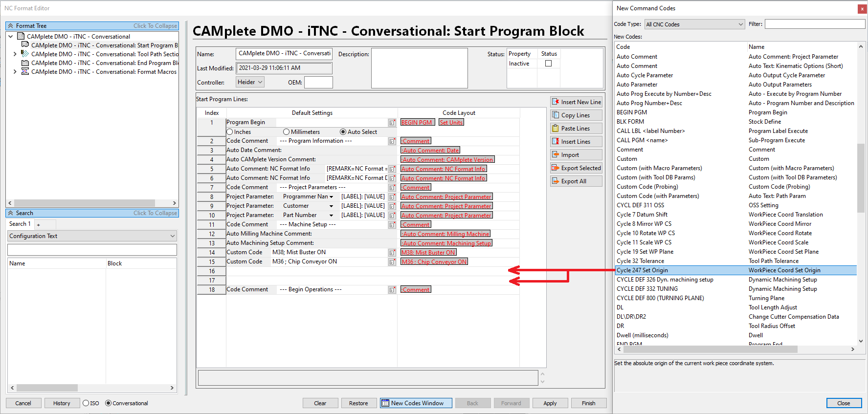The image size is (868, 414).
Task: Select End Program Block tree item
Action: click(x=105, y=63)
